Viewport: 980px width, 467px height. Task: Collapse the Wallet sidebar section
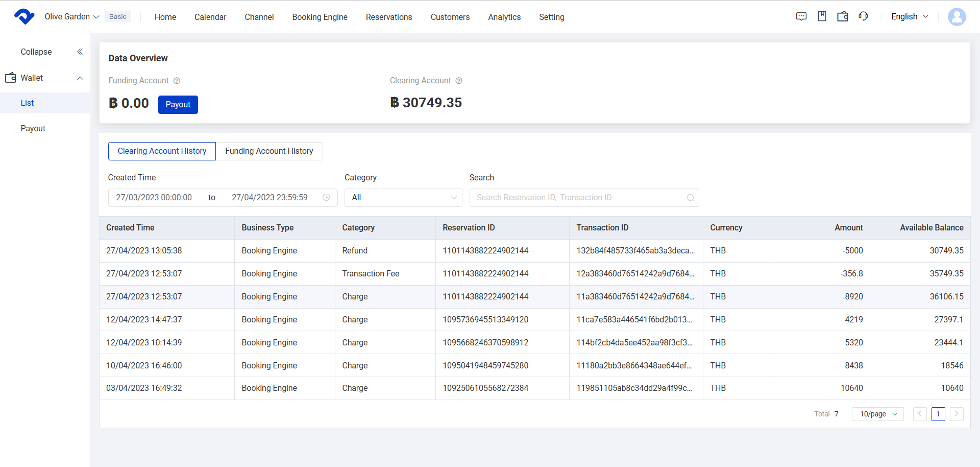[80, 78]
